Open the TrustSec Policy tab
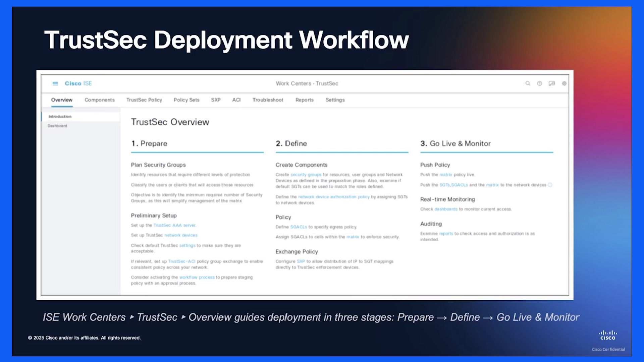This screenshot has width=644, height=362. click(144, 100)
